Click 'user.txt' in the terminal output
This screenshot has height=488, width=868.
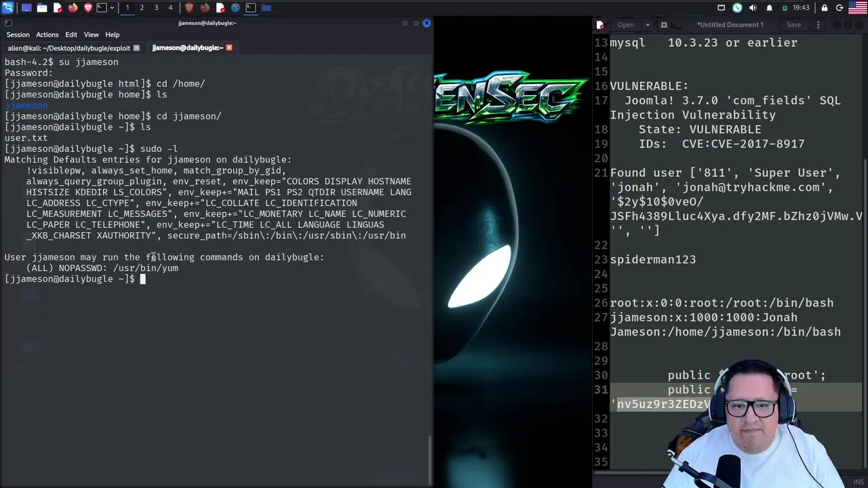pos(26,138)
